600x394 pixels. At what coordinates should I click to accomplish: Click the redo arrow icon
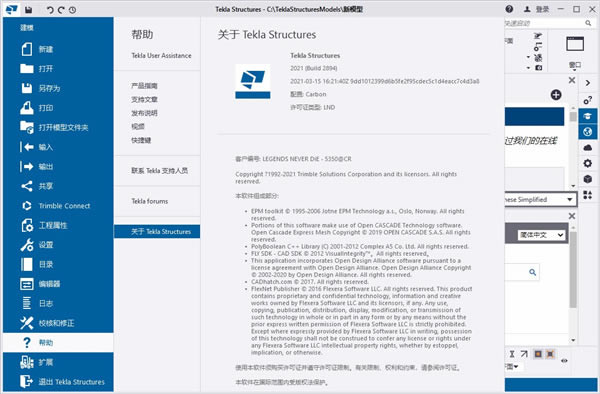click(x=61, y=10)
